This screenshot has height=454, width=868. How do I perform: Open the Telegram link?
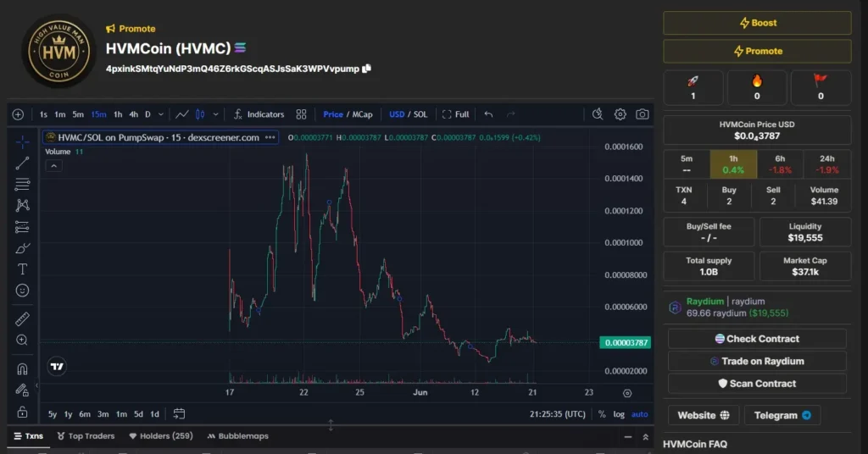(782, 415)
